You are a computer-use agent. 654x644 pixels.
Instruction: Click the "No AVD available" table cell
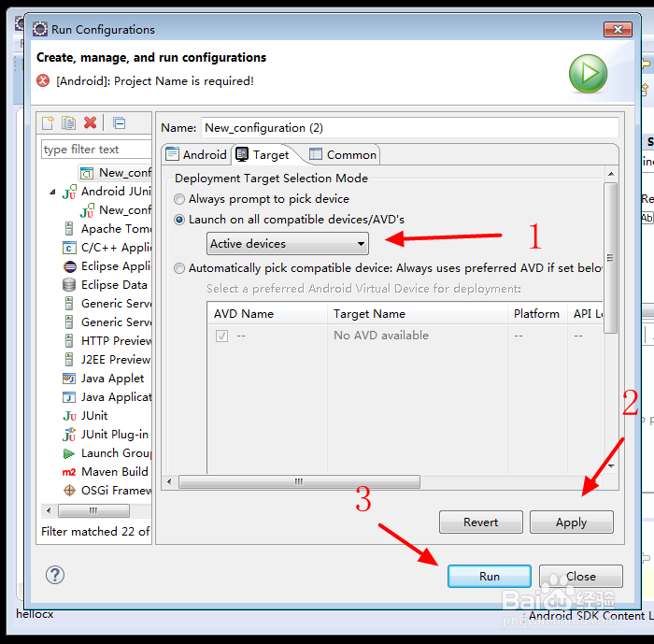pyautogui.click(x=381, y=336)
